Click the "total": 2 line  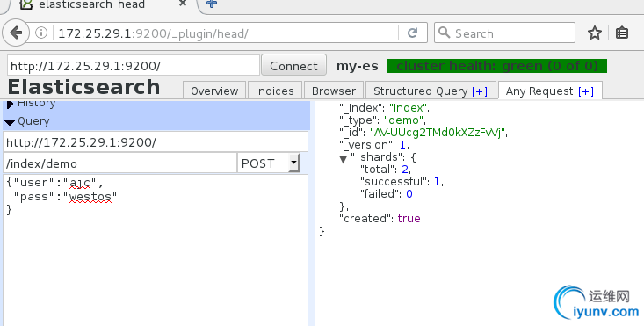(x=385, y=170)
